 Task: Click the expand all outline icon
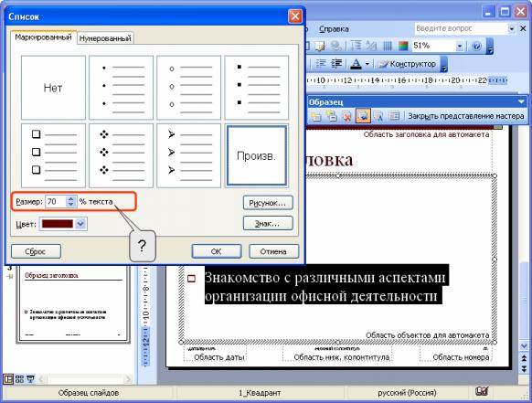[x=356, y=46]
